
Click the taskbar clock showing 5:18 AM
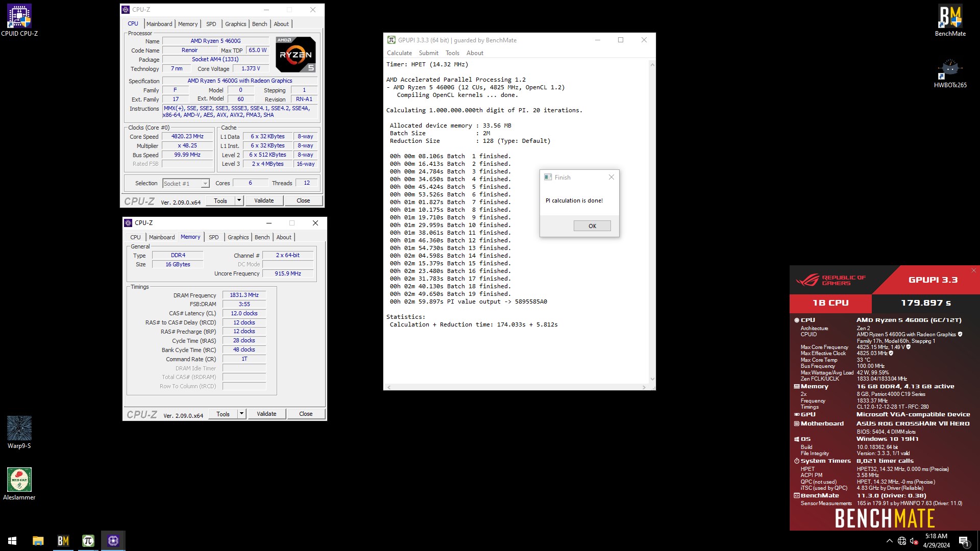coord(936,541)
